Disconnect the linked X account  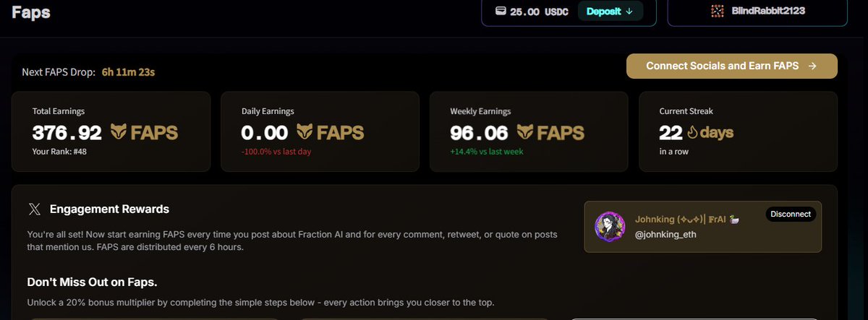coord(791,214)
